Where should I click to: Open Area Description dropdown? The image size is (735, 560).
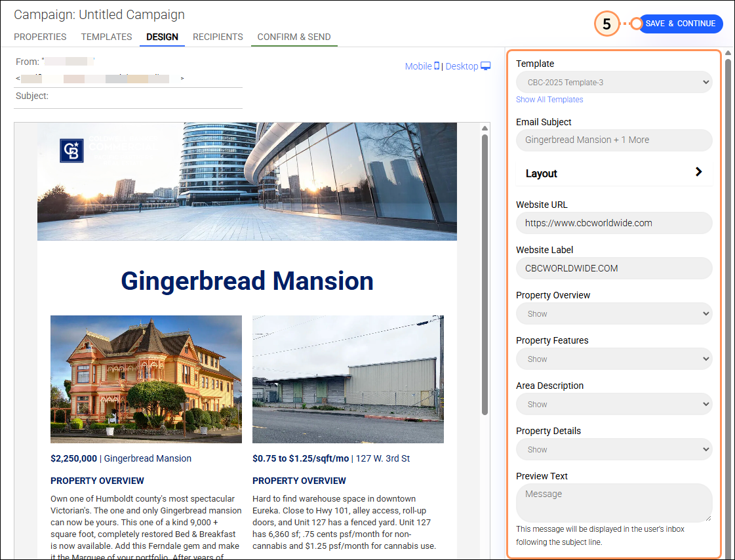tap(614, 405)
